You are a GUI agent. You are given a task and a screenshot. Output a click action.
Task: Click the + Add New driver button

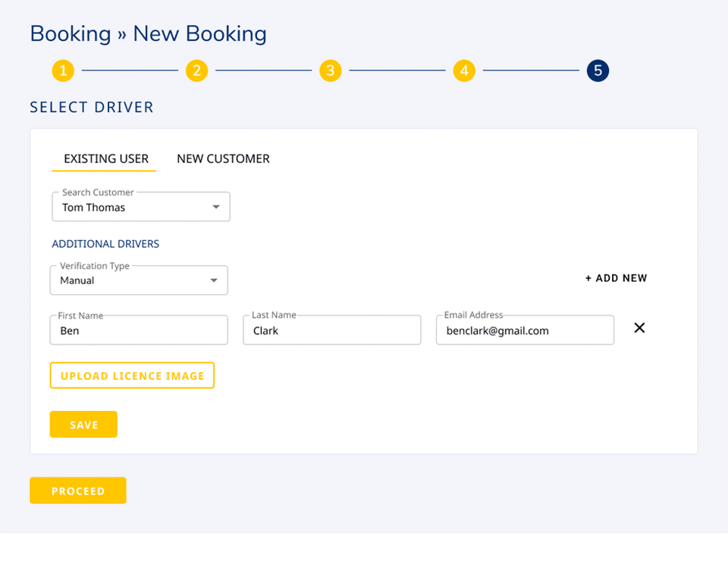(x=616, y=278)
